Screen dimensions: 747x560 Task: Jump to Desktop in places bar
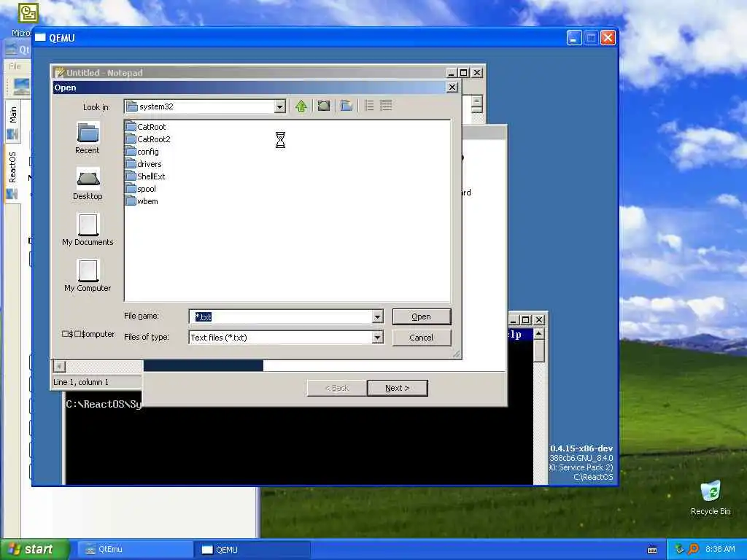point(88,184)
